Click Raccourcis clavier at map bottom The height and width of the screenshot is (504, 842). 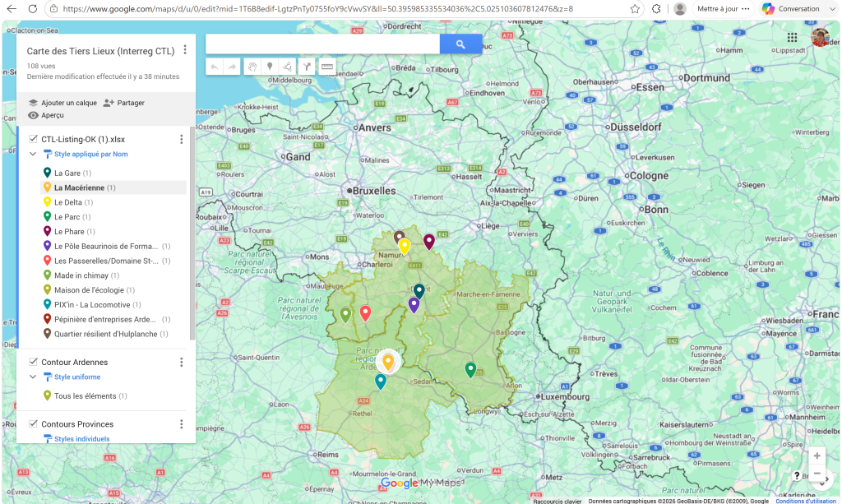pyautogui.click(x=557, y=502)
